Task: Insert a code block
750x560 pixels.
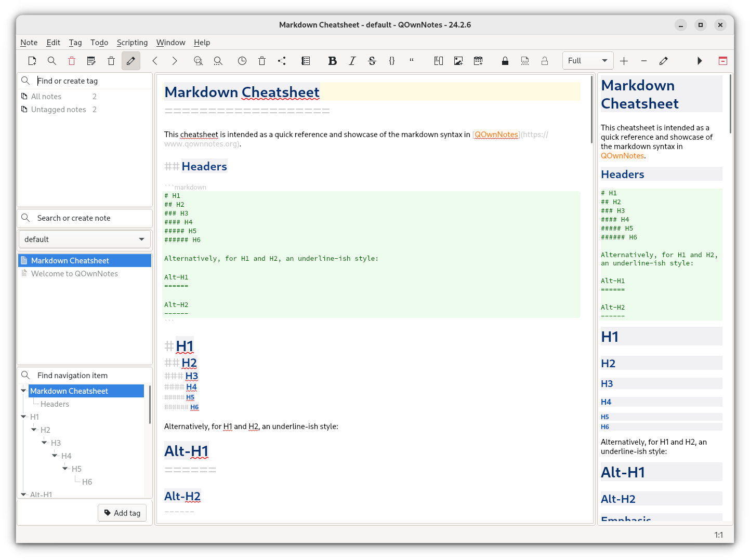Action: point(391,60)
